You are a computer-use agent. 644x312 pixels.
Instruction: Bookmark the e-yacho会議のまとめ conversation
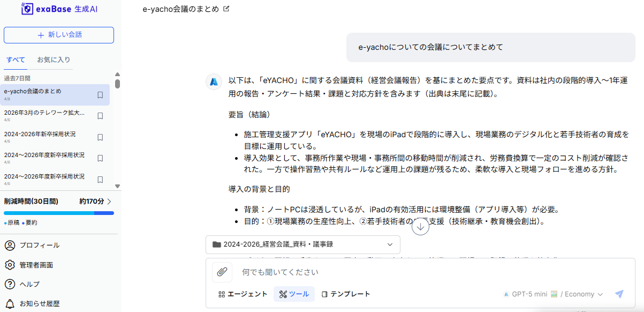tap(100, 95)
